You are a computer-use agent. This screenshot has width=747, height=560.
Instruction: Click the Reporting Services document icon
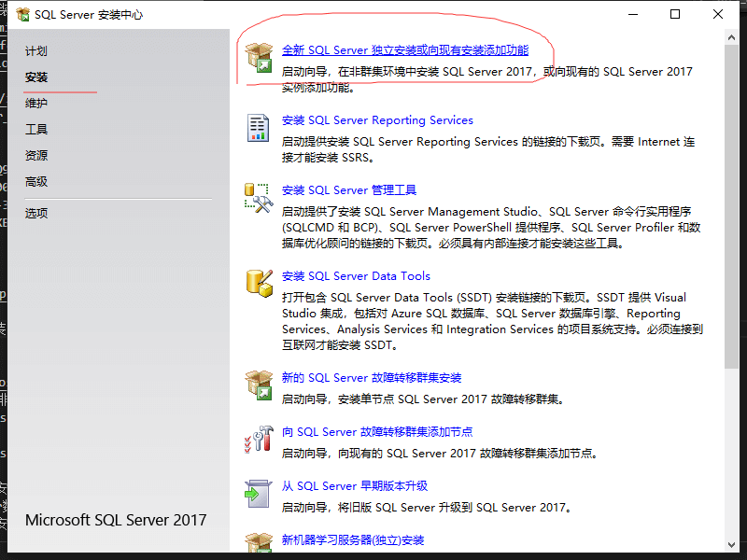pyautogui.click(x=258, y=129)
